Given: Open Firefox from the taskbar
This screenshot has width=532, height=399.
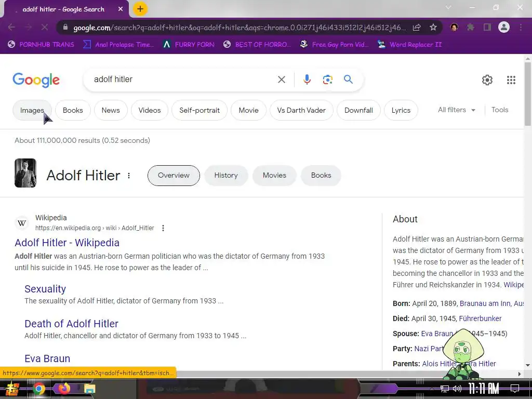Looking at the screenshot, I should (64, 388).
